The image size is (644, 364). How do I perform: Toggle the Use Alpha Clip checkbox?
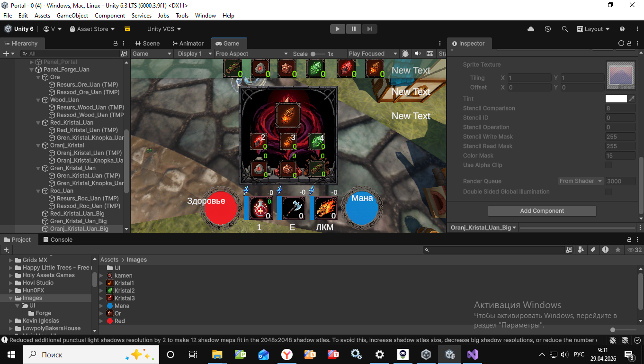point(608,165)
